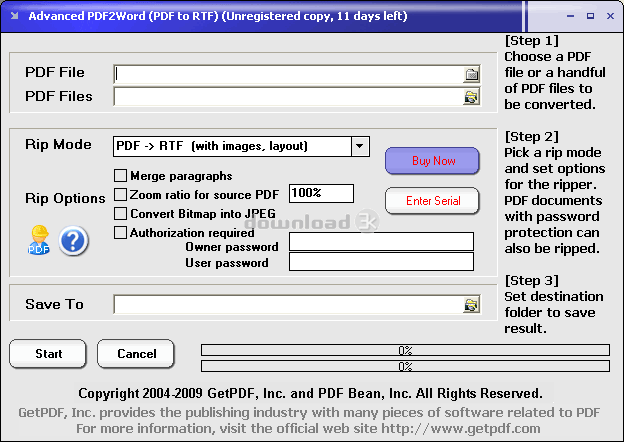Click the app icon in the title bar
The image size is (624, 442).
tap(13, 16)
